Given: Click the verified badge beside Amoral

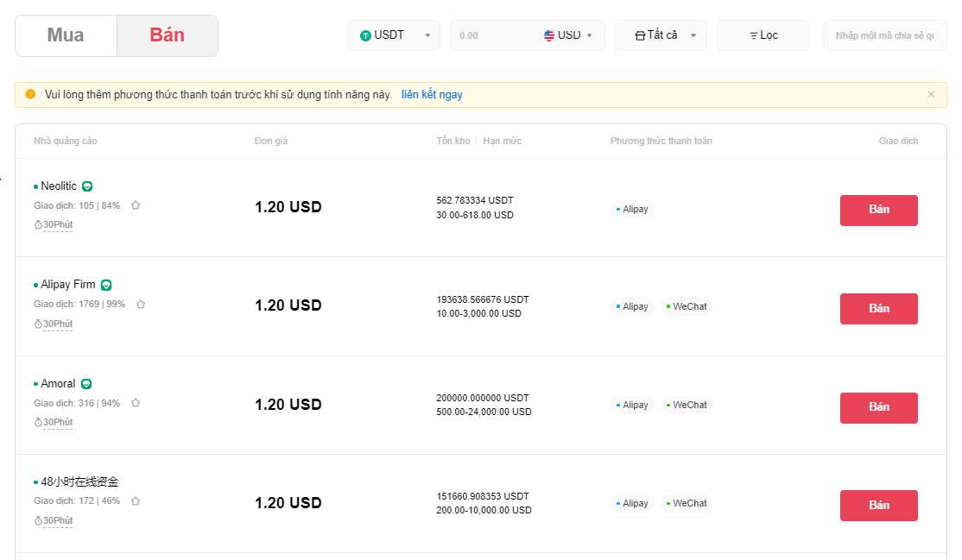Looking at the screenshot, I should point(86,384).
